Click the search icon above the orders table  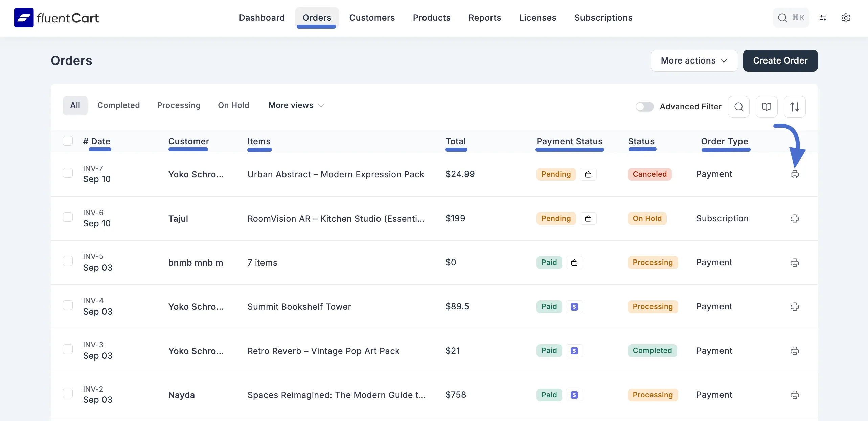[x=739, y=107]
